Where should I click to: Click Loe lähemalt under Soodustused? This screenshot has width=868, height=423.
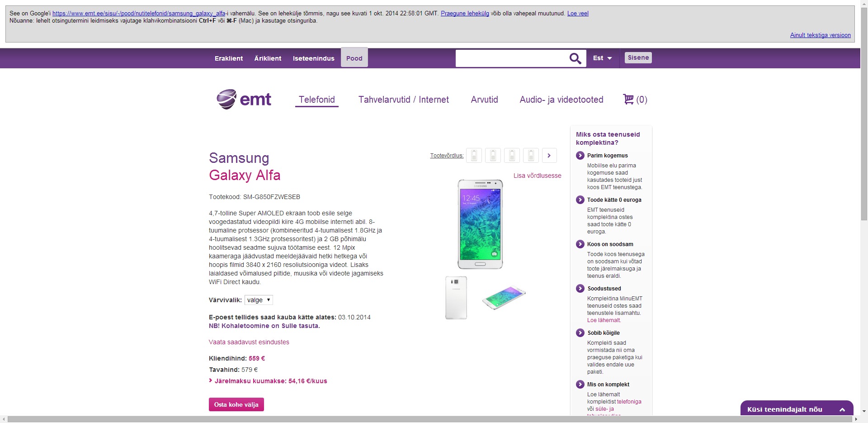(x=604, y=320)
